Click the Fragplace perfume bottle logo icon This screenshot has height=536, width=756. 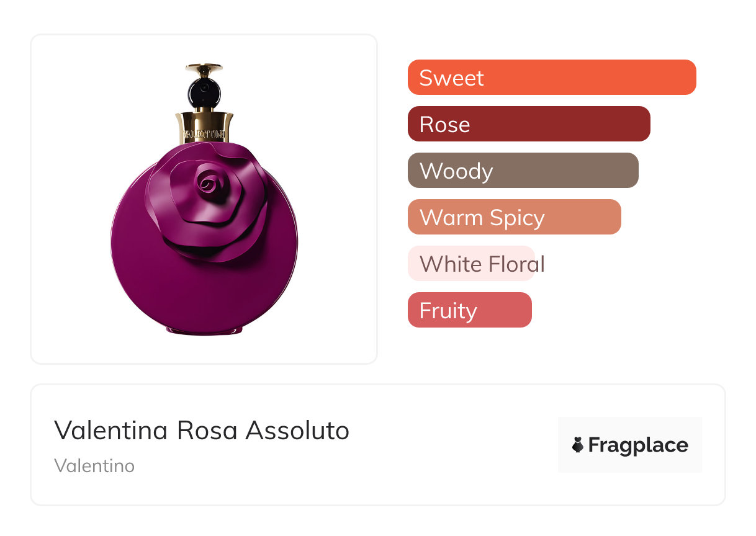[578, 445]
